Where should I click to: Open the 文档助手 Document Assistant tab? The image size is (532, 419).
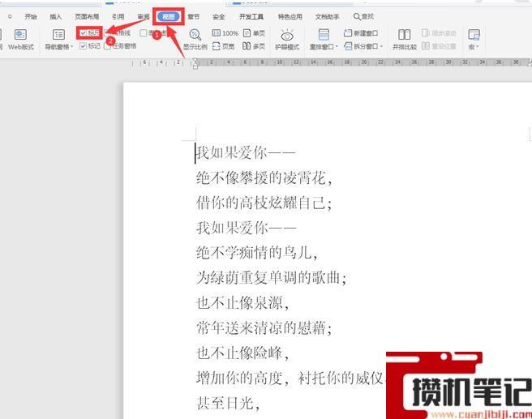point(327,16)
